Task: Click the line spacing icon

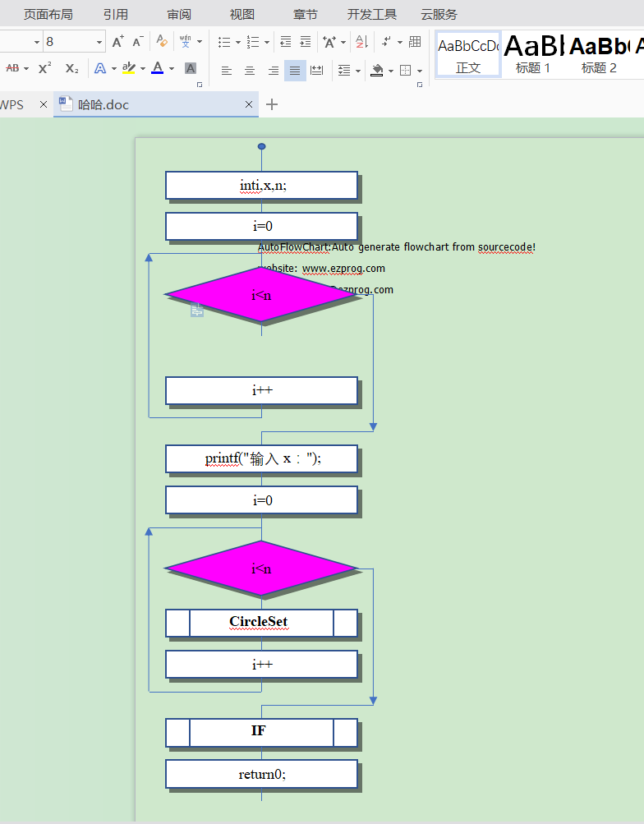Action: [x=344, y=70]
